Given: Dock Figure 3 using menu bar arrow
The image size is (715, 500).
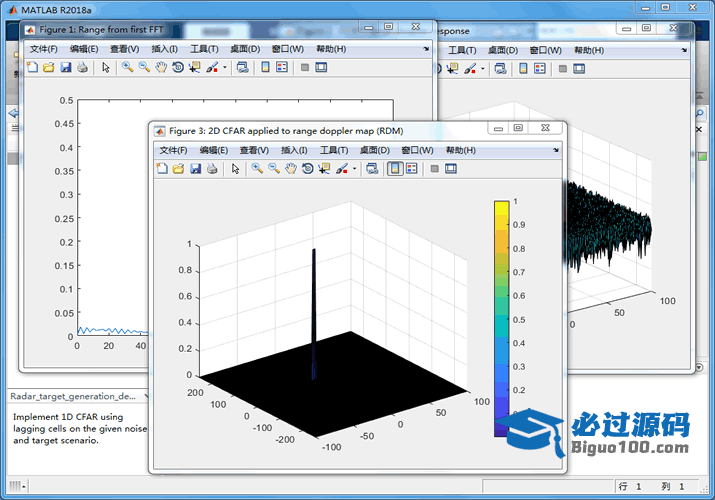Looking at the screenshot, I should 556,150.
